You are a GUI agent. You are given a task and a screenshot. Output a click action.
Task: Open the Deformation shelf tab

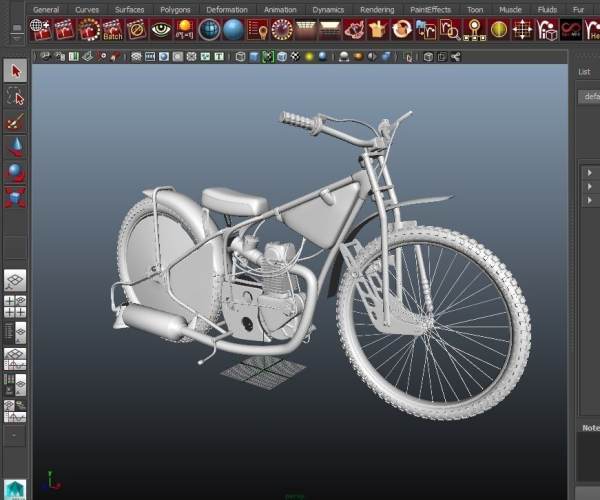227,10
